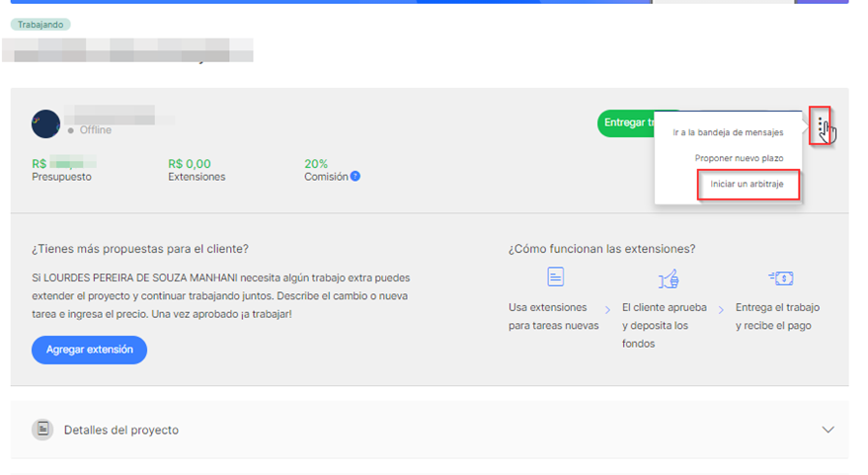Open the three-dots options menu
Screen dimensions: 868x475
[x=820, y=125]
